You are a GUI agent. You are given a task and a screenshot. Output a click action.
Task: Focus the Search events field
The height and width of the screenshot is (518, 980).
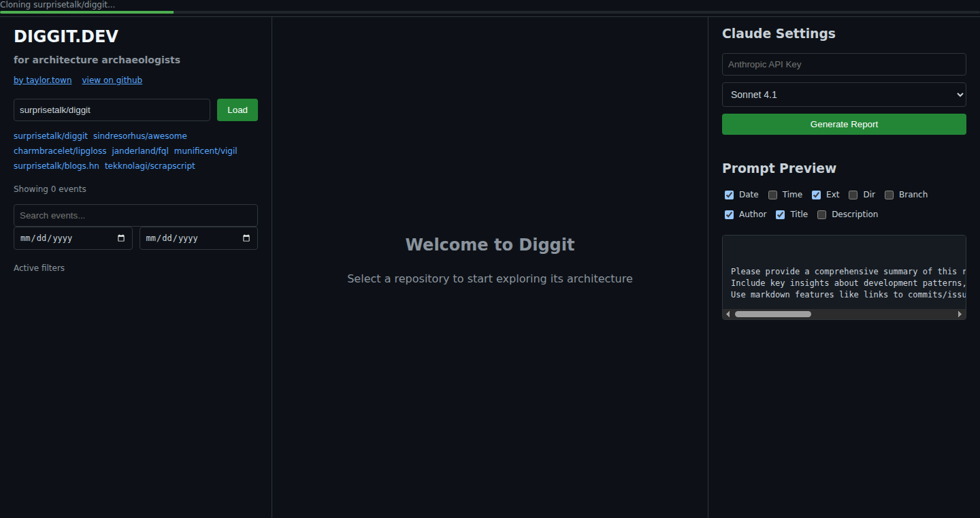coord(135,215)
